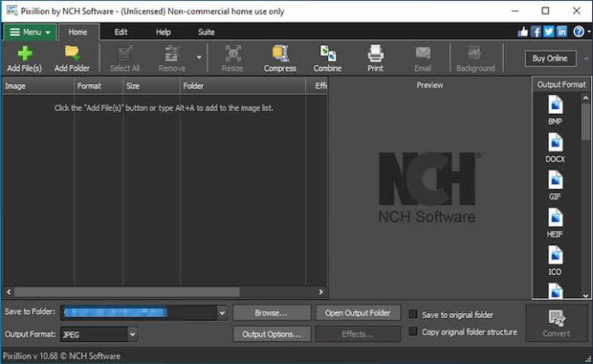Open the Compress tool

(x=280, y=59)
